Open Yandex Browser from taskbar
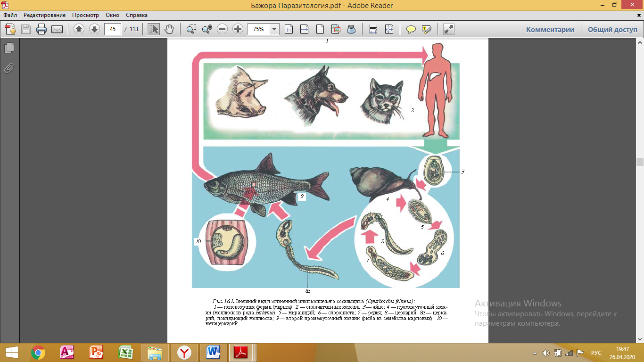This screenshot has width=644, height=362. coord(184,353)
